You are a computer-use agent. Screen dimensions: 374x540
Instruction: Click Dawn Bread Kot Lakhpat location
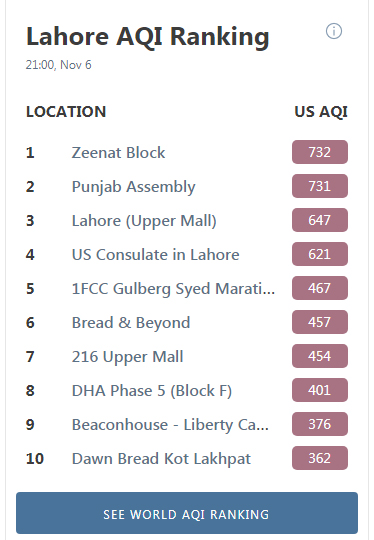(161, 459)
